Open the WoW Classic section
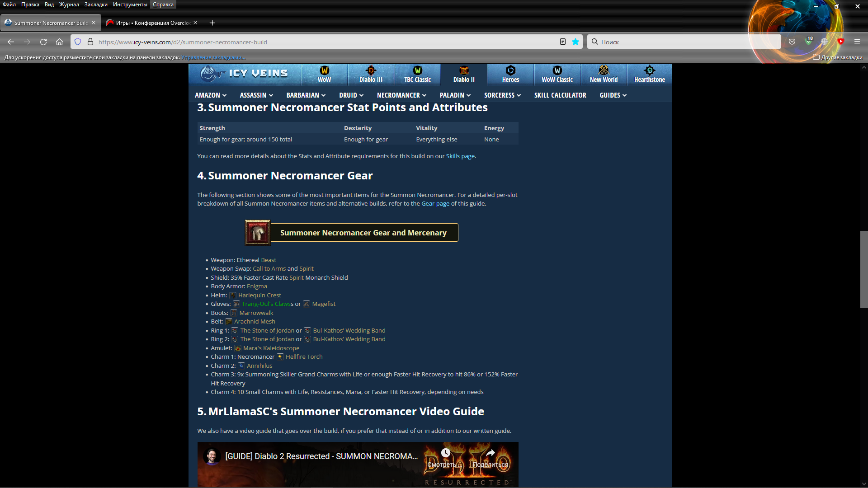Screen dimensions: 868x488 click(x=557, y=75)
